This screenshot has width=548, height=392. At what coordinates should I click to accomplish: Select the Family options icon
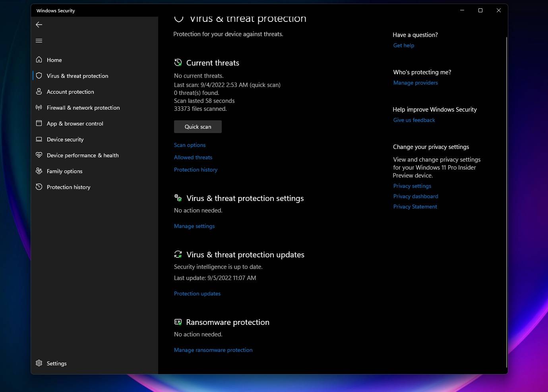[39, 171]
